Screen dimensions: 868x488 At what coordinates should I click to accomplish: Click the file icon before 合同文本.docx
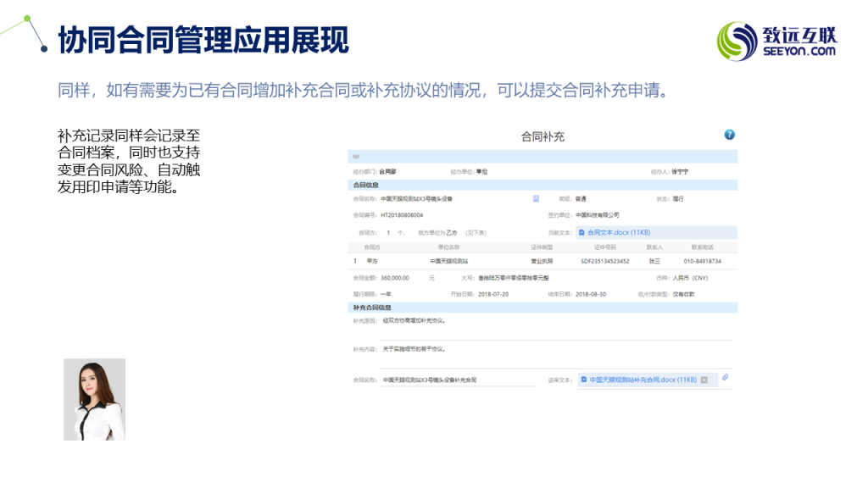(581, 231)
